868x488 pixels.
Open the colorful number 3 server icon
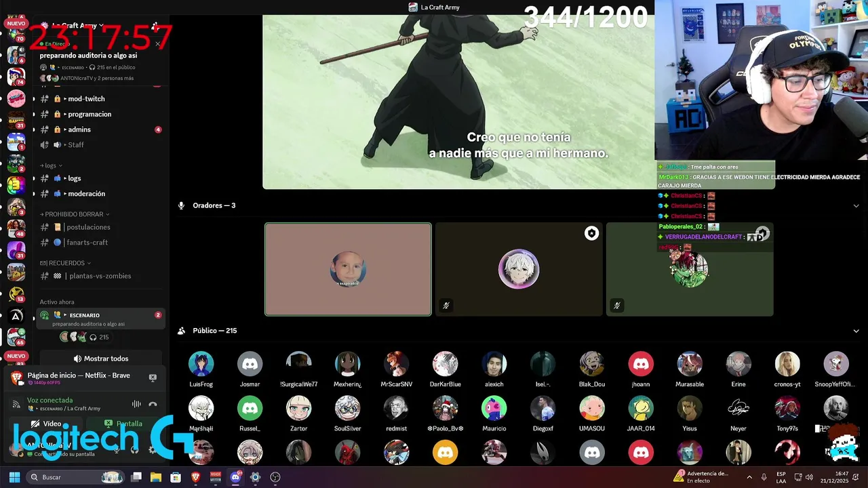[x=16, y=185]
